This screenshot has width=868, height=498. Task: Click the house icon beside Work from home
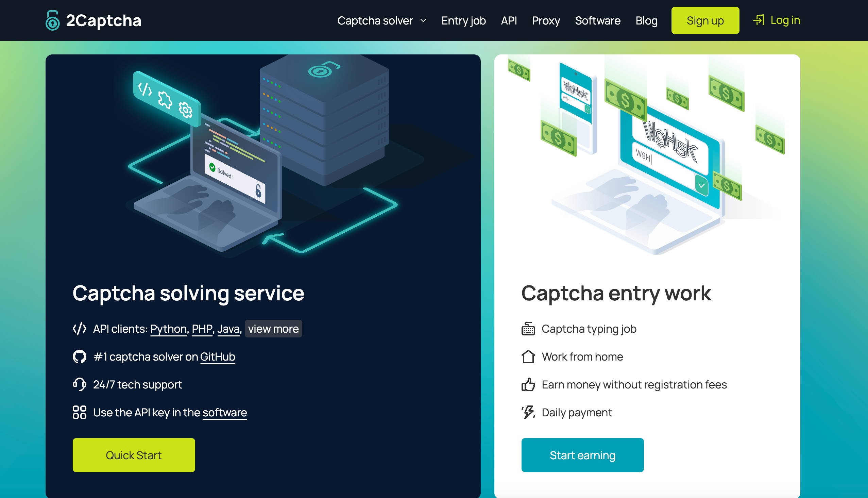[528, 356]
